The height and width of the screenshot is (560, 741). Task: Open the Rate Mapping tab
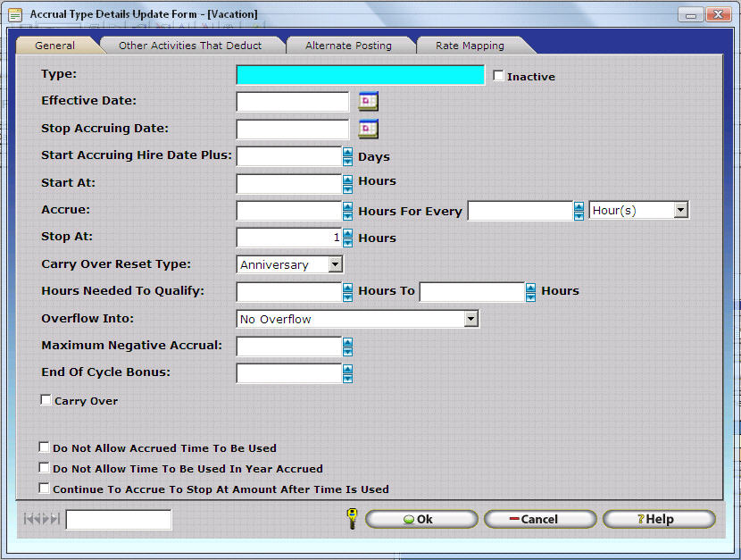point(470,46)
